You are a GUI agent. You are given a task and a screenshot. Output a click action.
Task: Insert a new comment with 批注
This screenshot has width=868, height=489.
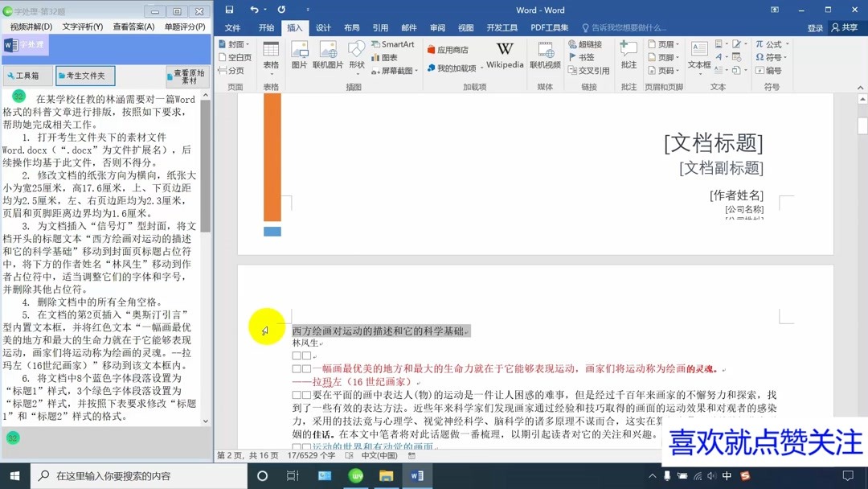(x=628, y=55)
